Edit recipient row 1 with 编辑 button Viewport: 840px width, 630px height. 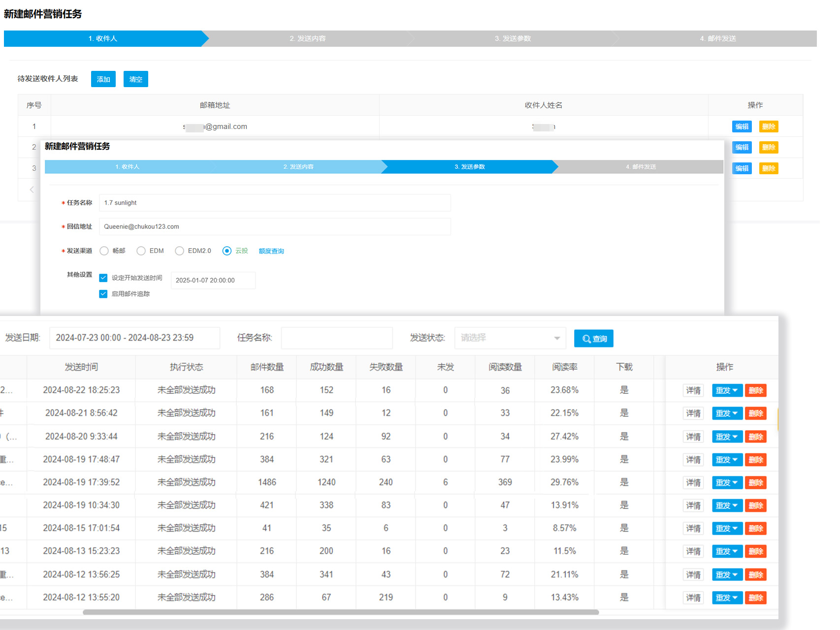point(742,126)
